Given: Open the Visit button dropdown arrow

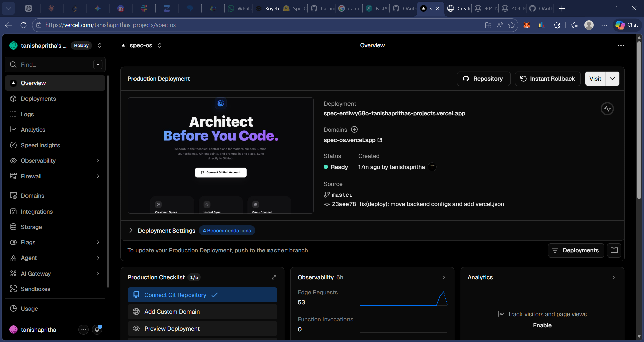Looking at the screenshot, I should coord(612,79).
